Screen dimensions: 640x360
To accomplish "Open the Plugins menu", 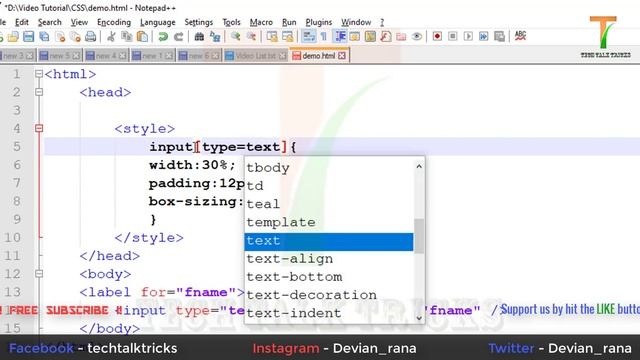I will click(x=319, y=22).
